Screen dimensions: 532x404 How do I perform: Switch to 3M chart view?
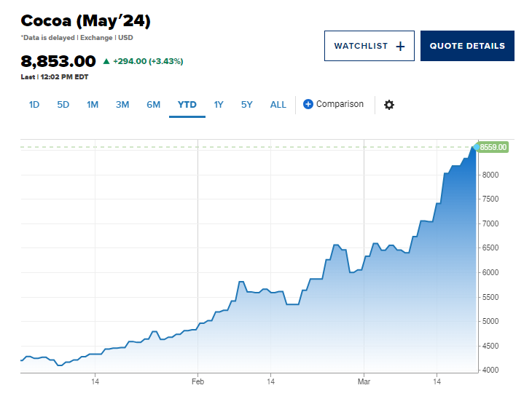pos(122,105)
